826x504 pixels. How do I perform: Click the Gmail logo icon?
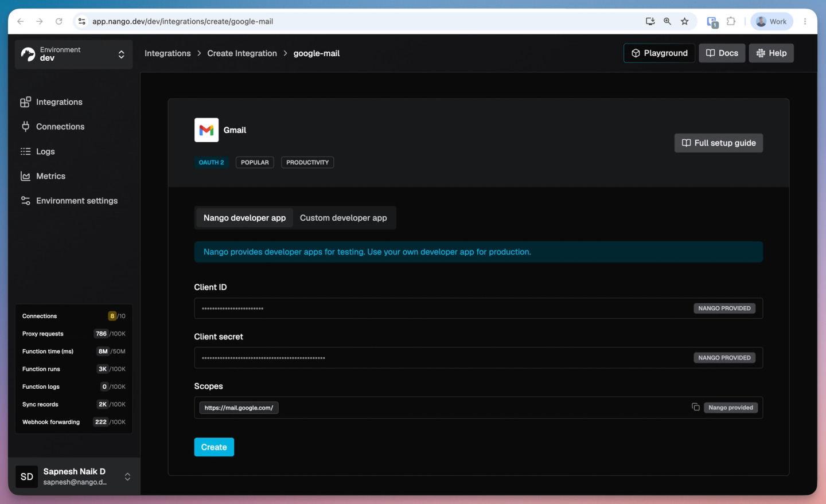(x=206, y=130)
